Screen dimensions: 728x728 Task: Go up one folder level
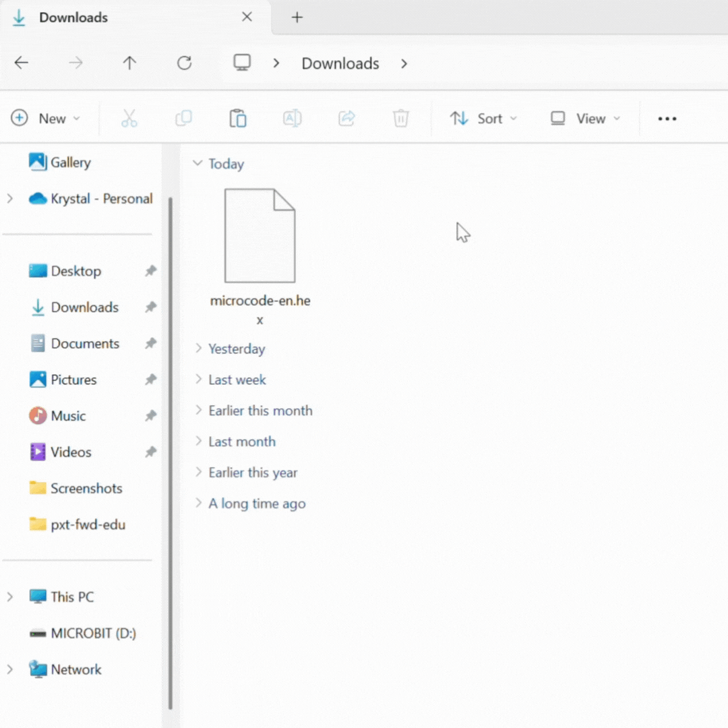tap(129, 63)
